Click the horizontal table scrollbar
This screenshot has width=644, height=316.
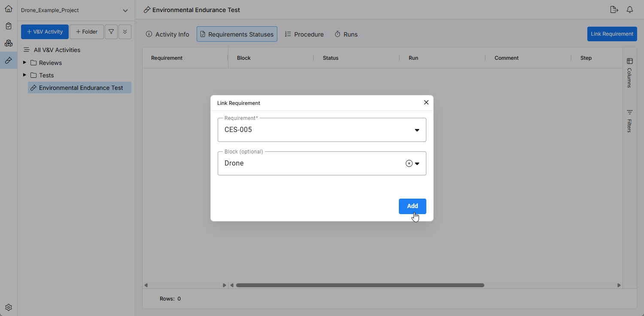tap(360, 285)
